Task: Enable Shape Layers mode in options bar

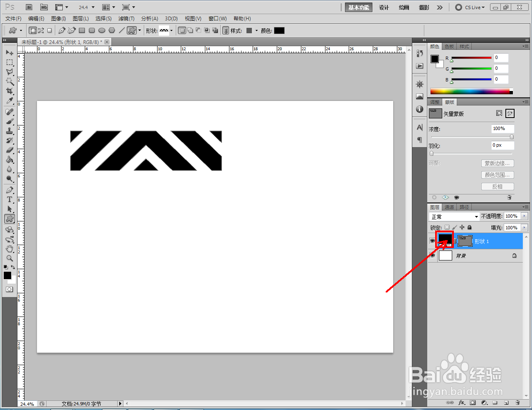Action: coord(33,30)
